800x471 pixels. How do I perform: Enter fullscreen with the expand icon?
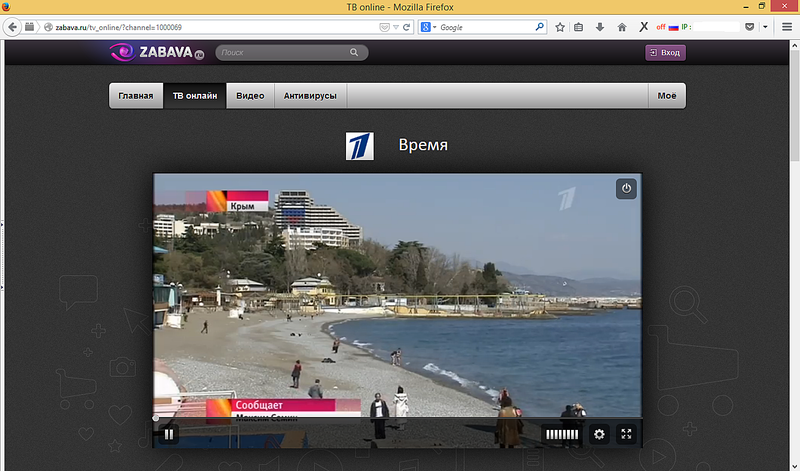tap(626, 434)
